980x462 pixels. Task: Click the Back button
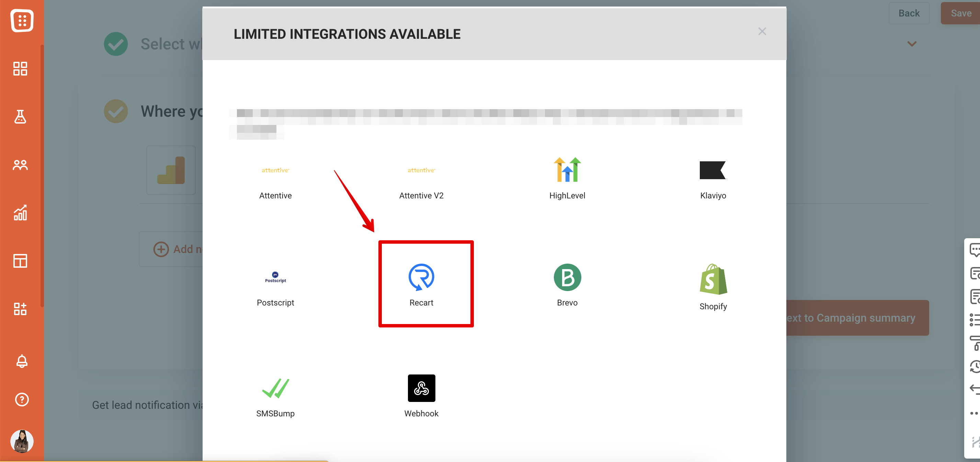click(x=909, y=13)
